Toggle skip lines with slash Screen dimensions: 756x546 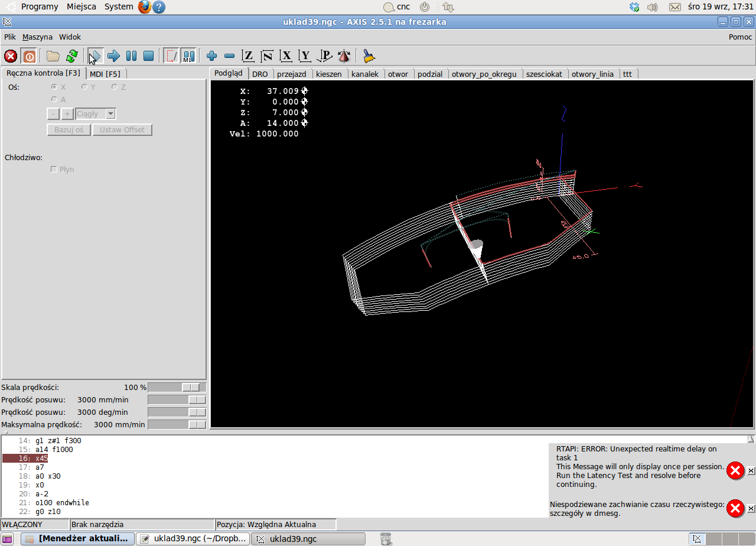[171, 56]
